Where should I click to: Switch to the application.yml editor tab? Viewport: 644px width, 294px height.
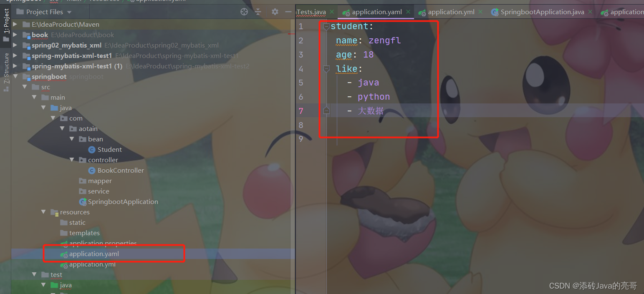(451, 12)
